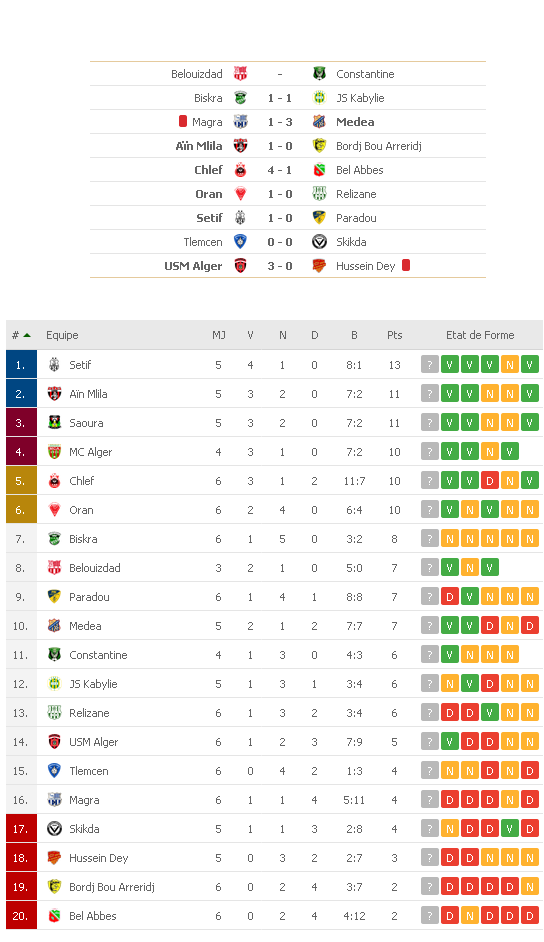
Task: Open the Belouizdad team link in standings
Action: [94, 568]
